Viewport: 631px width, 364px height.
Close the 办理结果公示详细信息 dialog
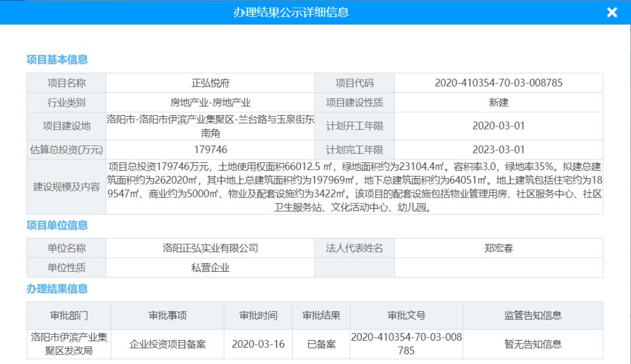[x=612, y=12]
